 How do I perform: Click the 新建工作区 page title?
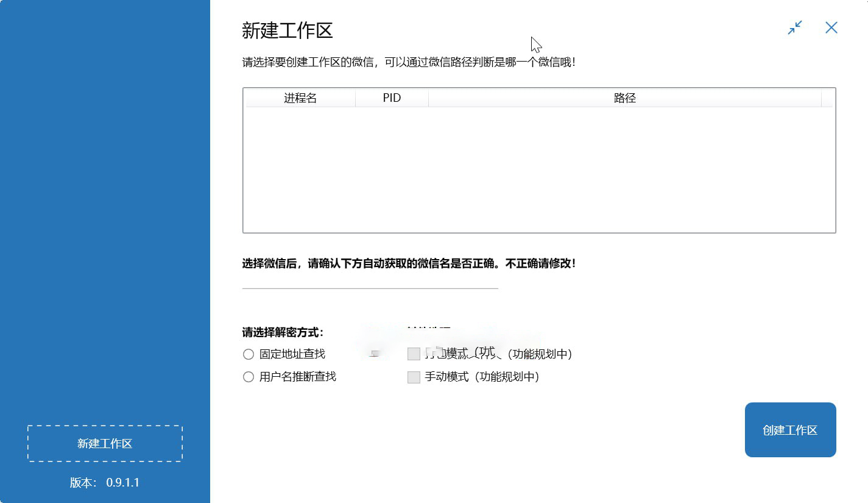click(x=288, y=30)
